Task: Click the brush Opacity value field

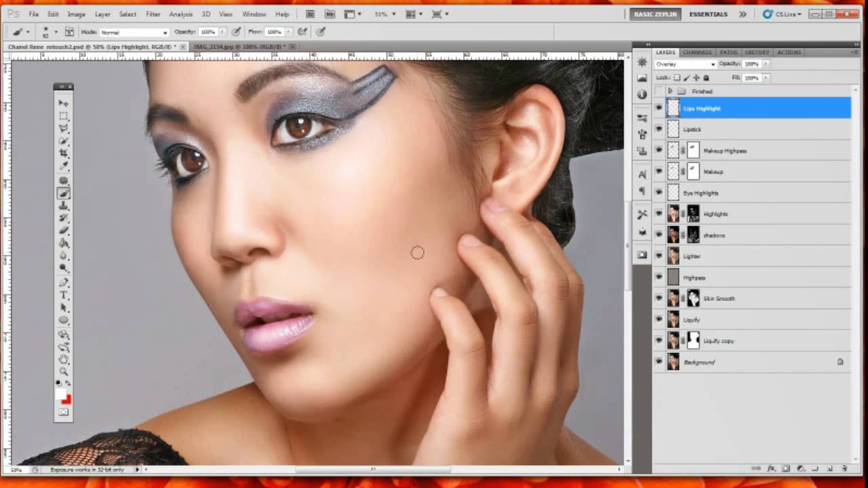Action: pos(208,32)
